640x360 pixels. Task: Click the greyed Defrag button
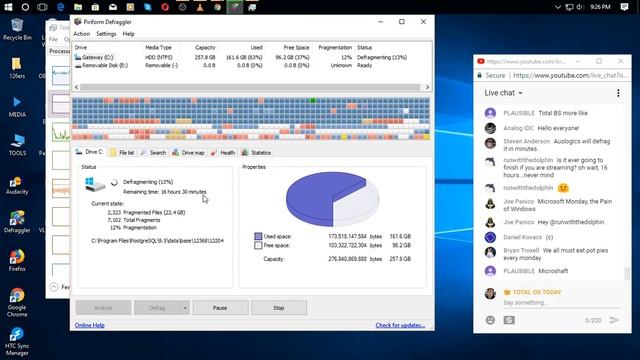(x=157, y=308)
